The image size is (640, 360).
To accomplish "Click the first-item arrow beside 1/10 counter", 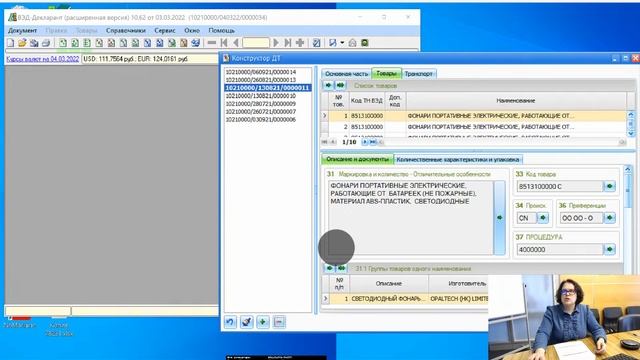I will click(x=325, y=142).
